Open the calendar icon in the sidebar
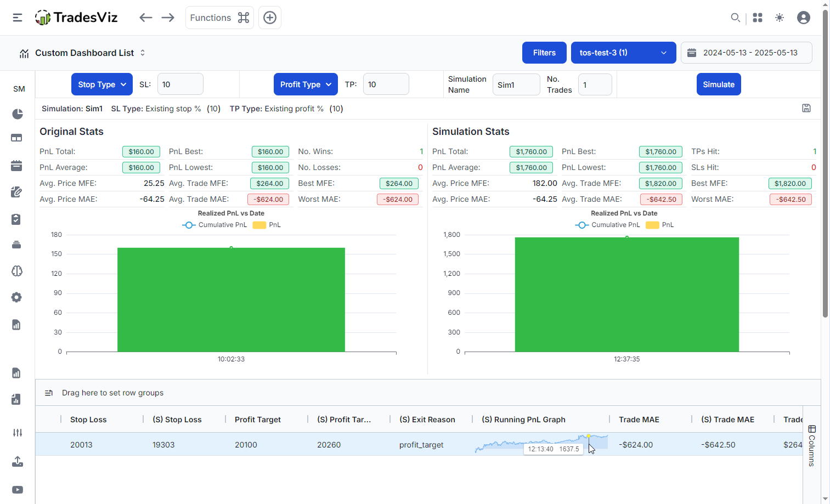830x504 pixels. click(16, 166)
